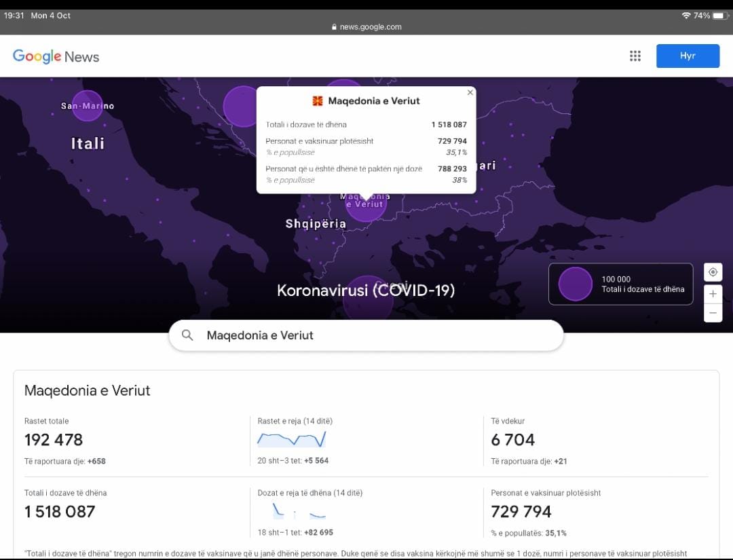Zoom out the map with minus button
The width and height of the screenshot is (733, 560).
pos(713,313)
